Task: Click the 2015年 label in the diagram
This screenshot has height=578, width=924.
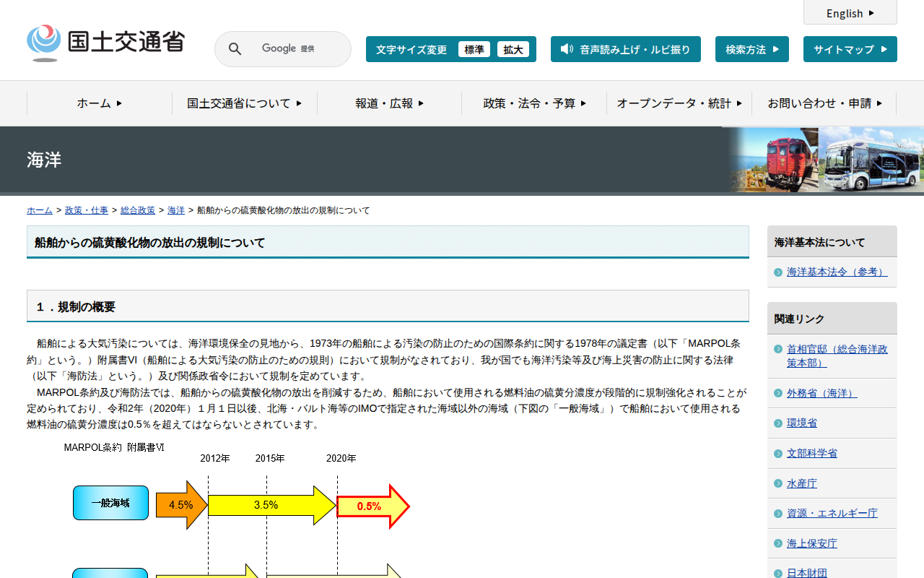Action: tap(270, 458)
